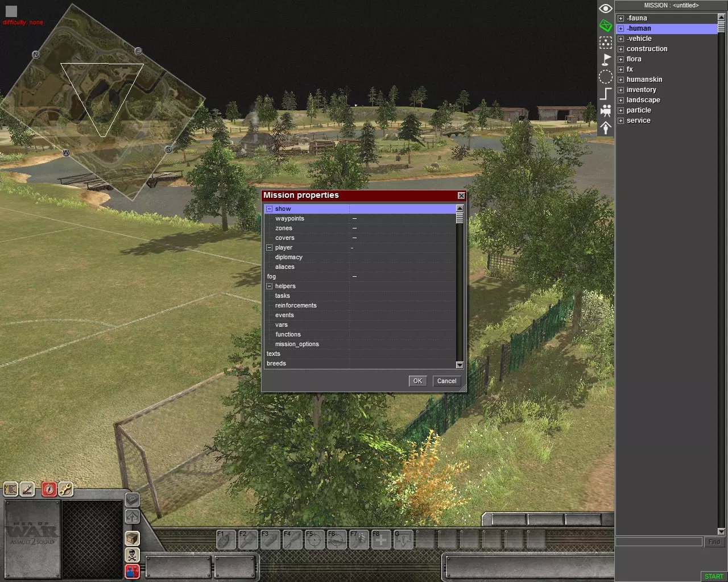Open the diplomacy property row

click(361, 257)
